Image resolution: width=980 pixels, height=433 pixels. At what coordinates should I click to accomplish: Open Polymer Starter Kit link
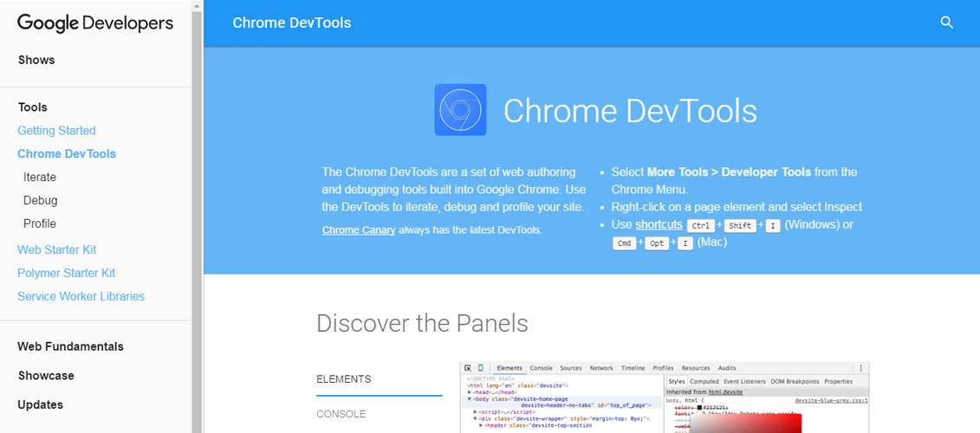(66, 273)
